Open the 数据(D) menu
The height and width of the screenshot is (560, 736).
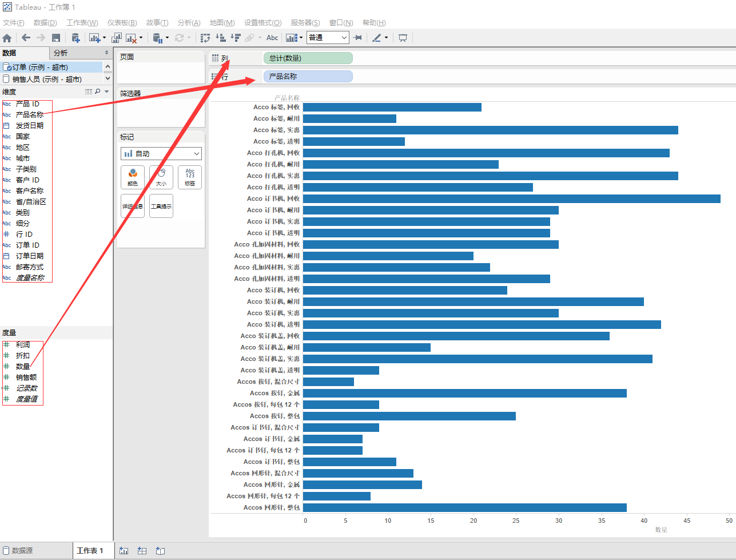point(45,23)
